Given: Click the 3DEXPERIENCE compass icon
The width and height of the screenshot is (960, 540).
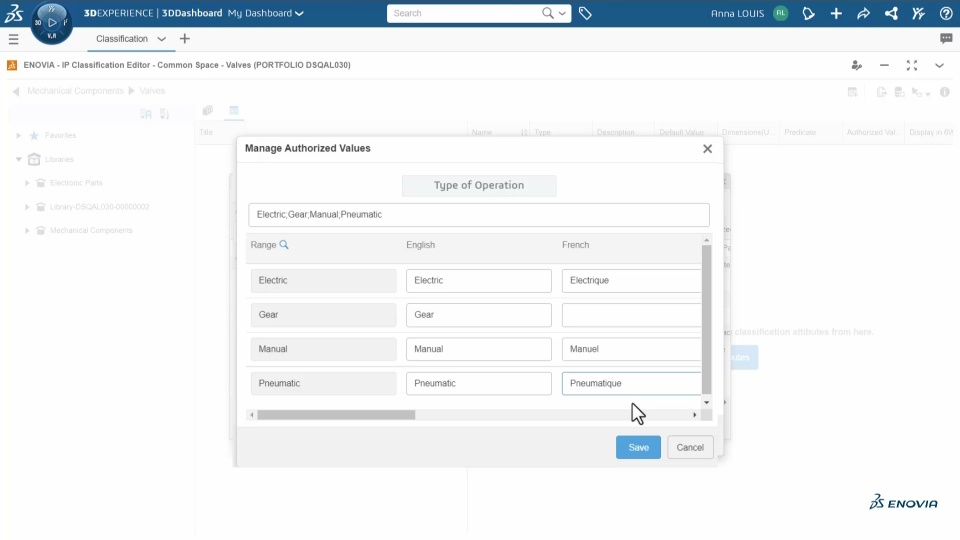Looking at the screenshot, I should click(51, 23).
